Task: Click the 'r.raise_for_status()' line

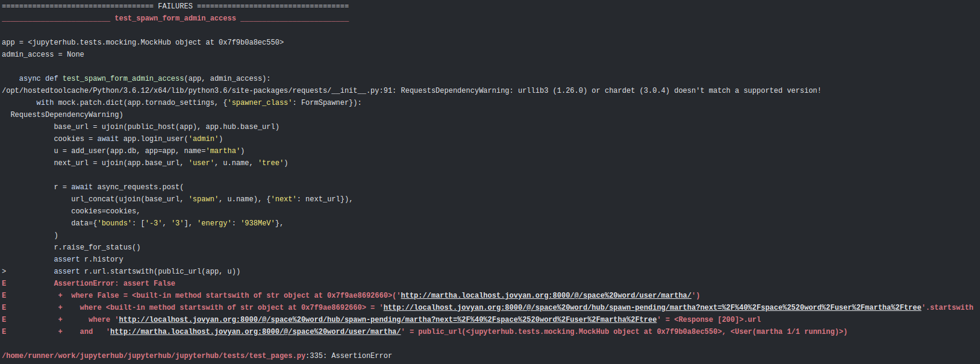Action: 97,247
